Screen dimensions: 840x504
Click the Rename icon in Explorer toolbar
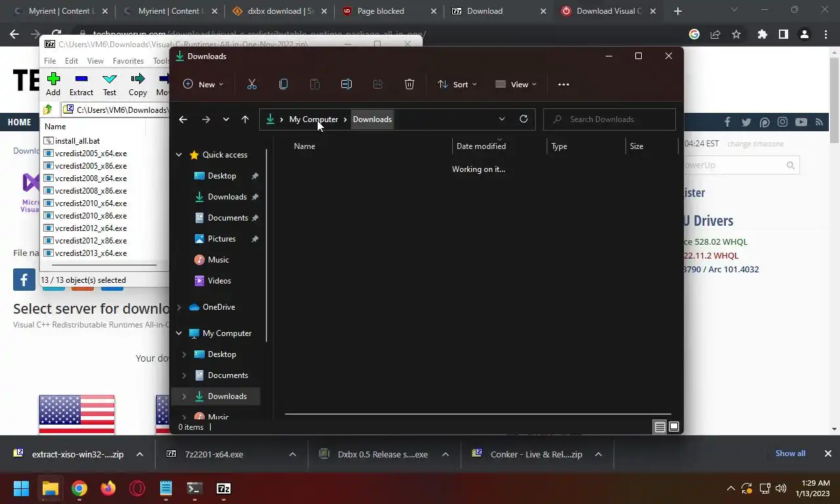point(346,84)
